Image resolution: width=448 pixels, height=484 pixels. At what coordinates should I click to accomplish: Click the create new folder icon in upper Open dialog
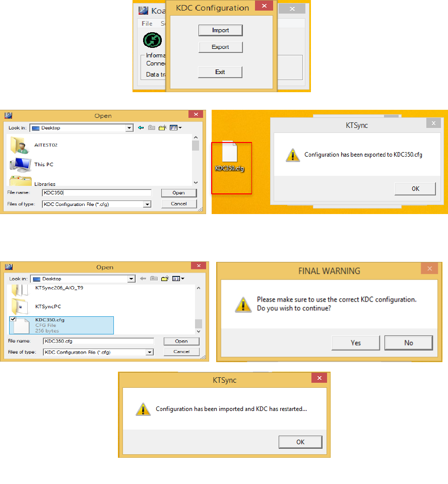pos(162,127)
